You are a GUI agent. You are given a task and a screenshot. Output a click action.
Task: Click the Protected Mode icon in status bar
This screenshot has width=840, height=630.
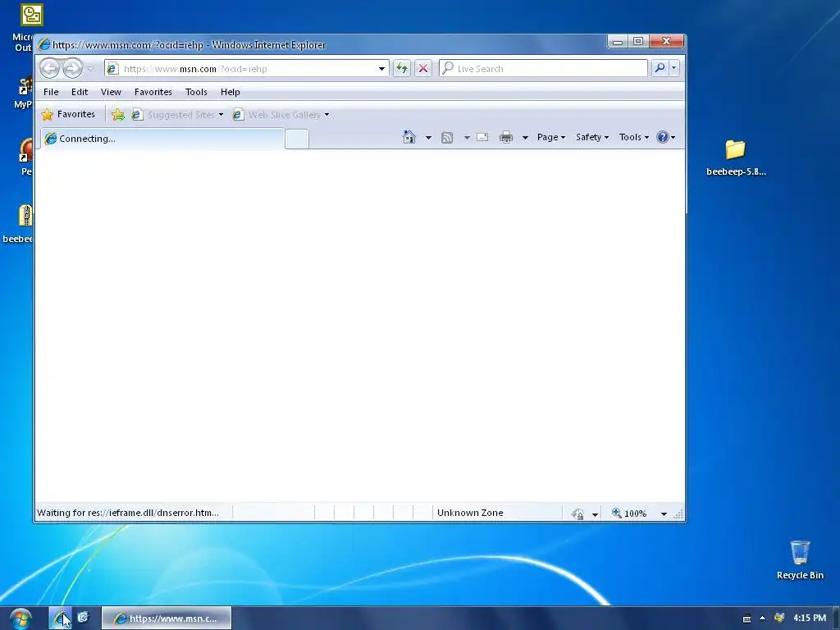(577, 514)
